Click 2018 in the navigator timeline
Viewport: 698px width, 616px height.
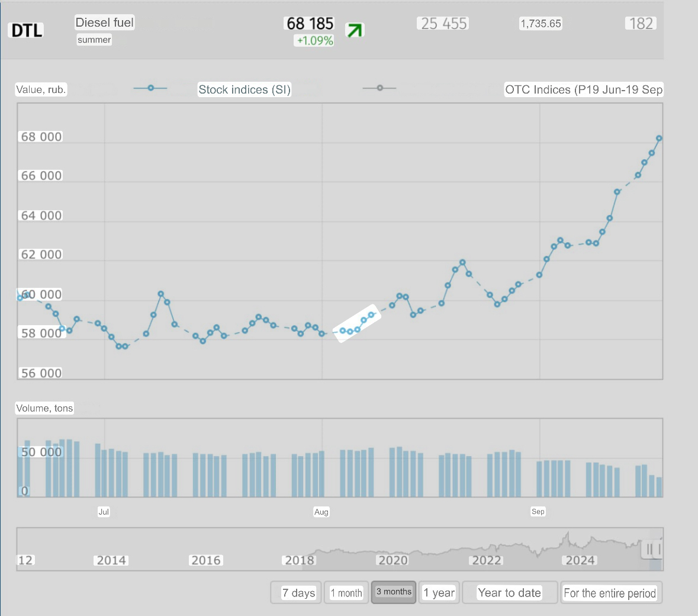299,560
